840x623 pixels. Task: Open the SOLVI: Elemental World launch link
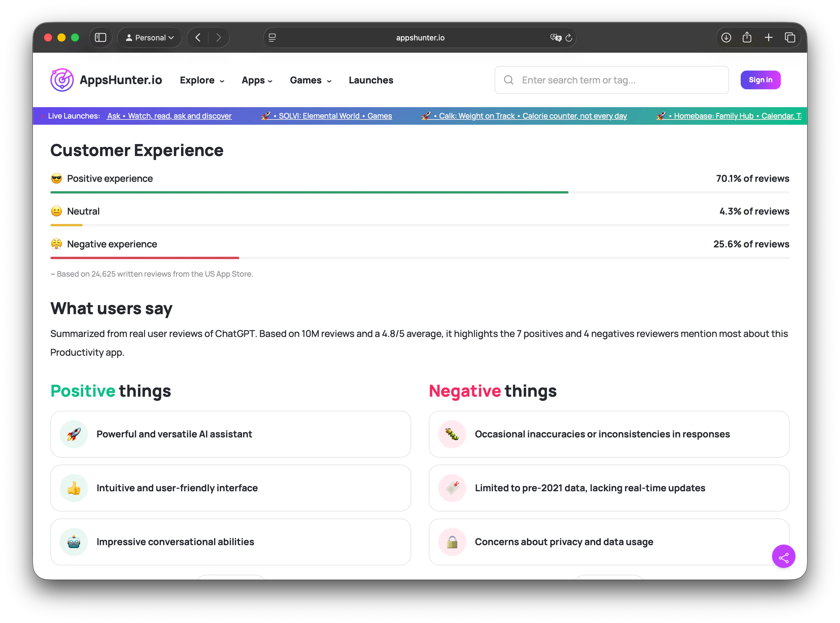(327, 116)
